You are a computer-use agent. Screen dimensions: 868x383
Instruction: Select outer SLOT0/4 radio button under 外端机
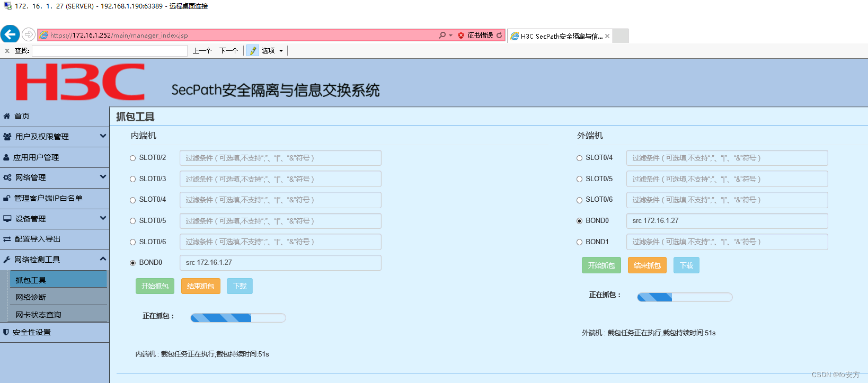(x=580, y=158)
